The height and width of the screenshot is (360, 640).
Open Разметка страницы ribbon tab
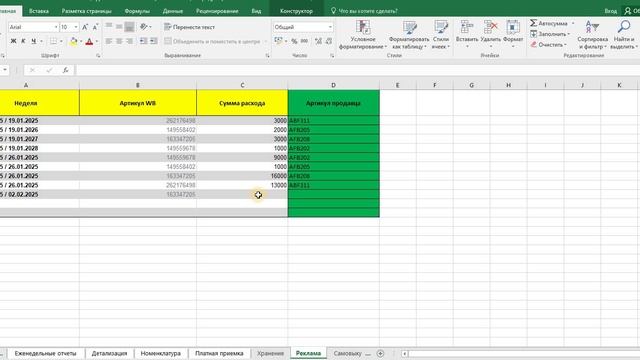click(87, 11)
